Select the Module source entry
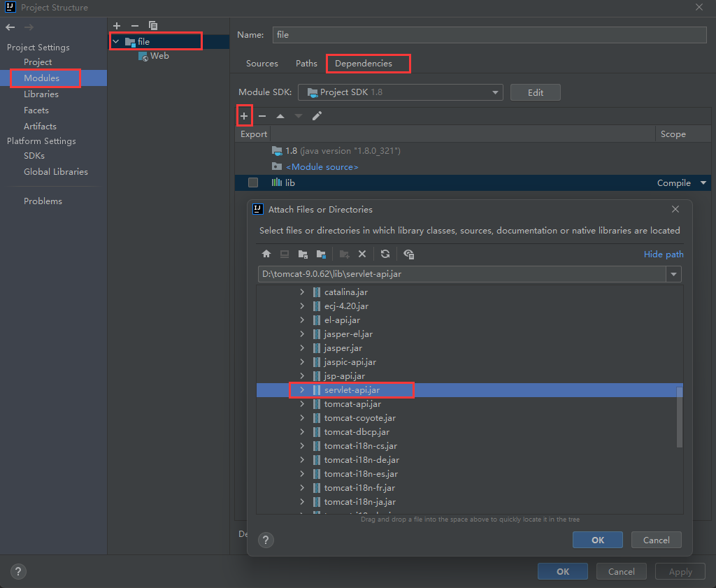Viewport: 716px width, 588px height. click(322, 167)
